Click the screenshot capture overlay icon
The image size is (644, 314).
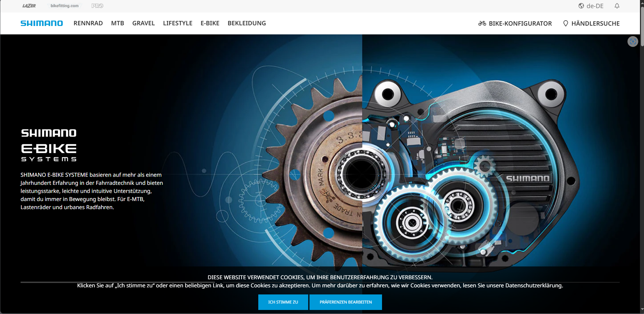coord(633,41)
